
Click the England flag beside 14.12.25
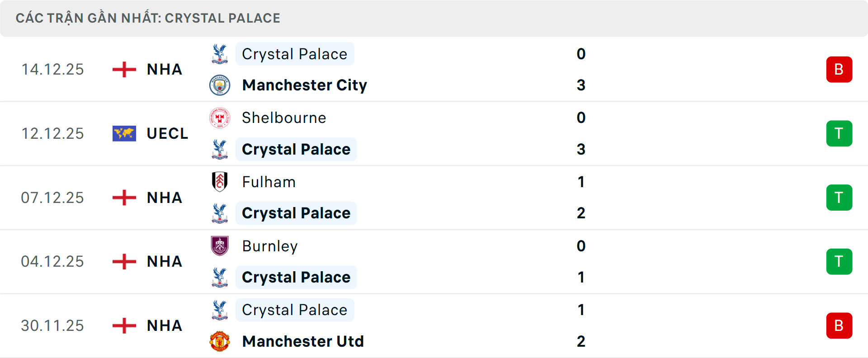[x=124, y=70]
